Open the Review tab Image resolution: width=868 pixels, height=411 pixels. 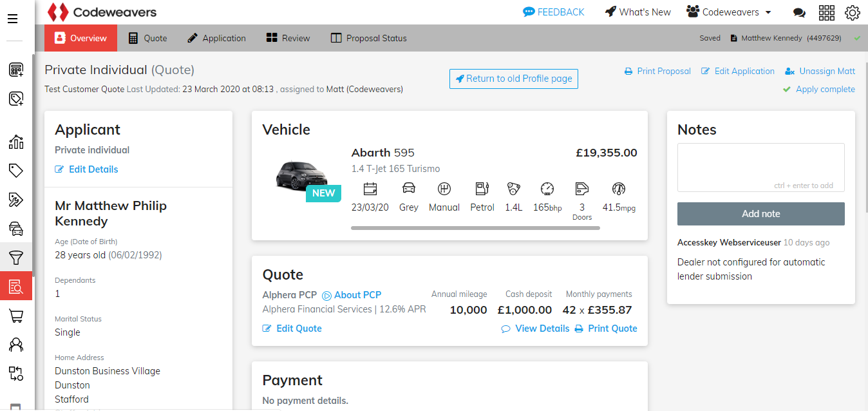click(x=288, y=38)
